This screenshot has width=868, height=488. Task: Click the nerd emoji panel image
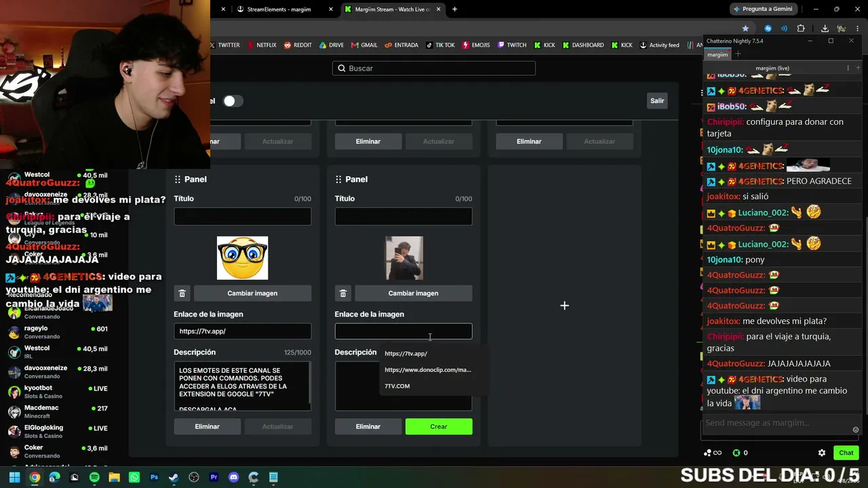242,258
